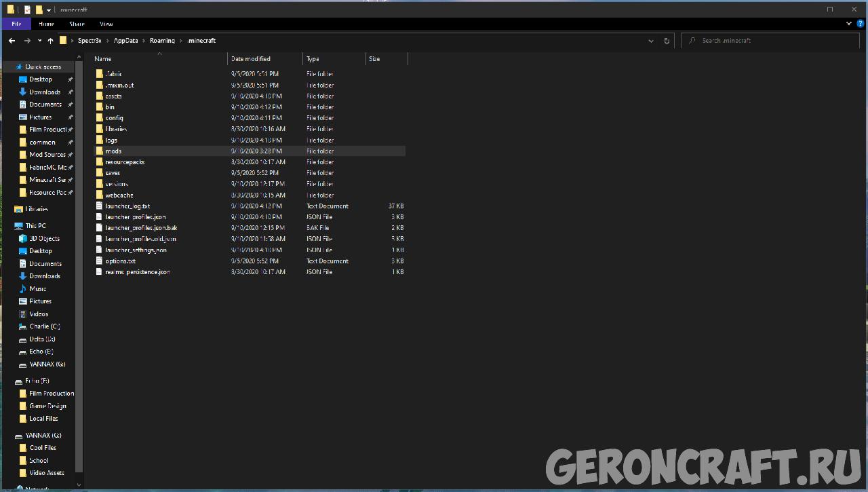This screenshot has height=492, width=868.
Task: Open 3D Objects under This PC
Action: coord(44,239)
